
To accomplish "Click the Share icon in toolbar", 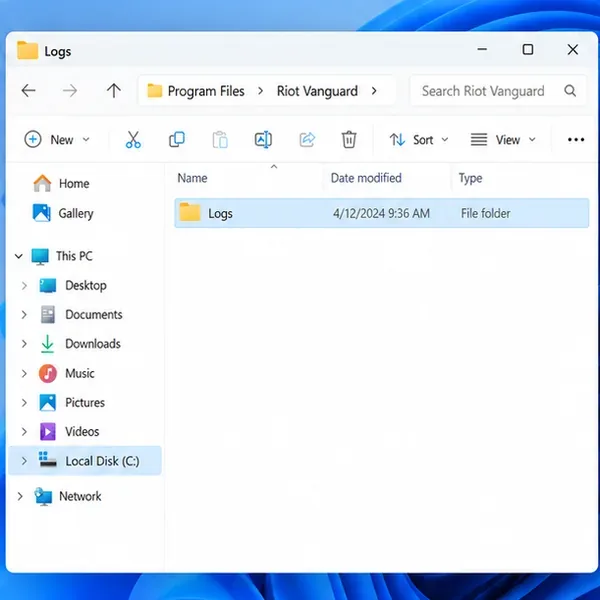I will coord(307,140).
